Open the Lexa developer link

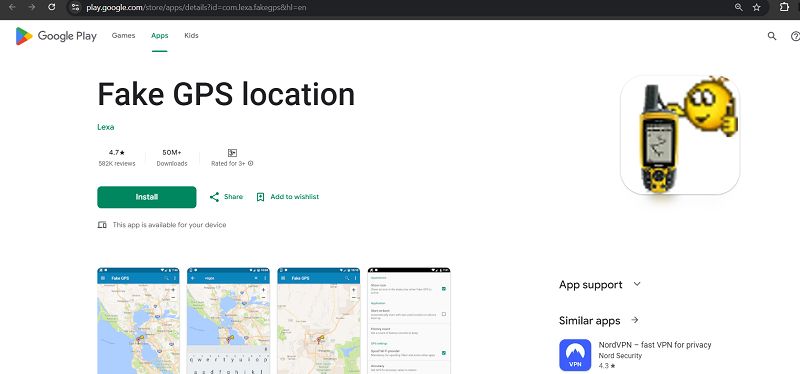106,127
